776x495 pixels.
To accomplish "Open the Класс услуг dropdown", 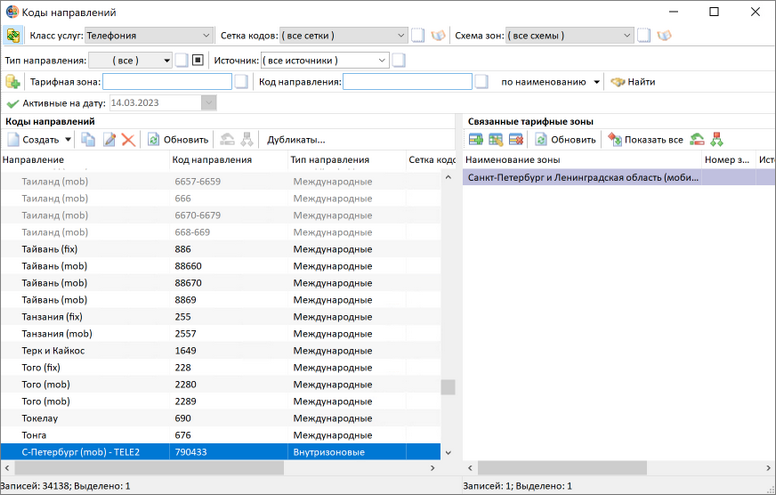I will [206, 36].
